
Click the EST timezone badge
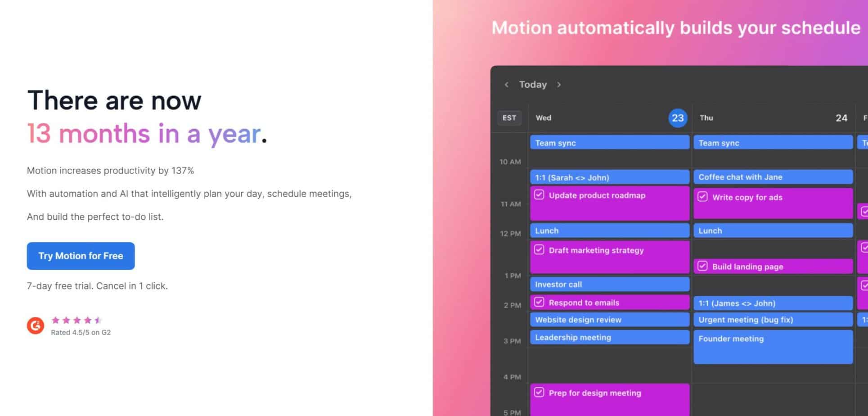tap(509, 118)
